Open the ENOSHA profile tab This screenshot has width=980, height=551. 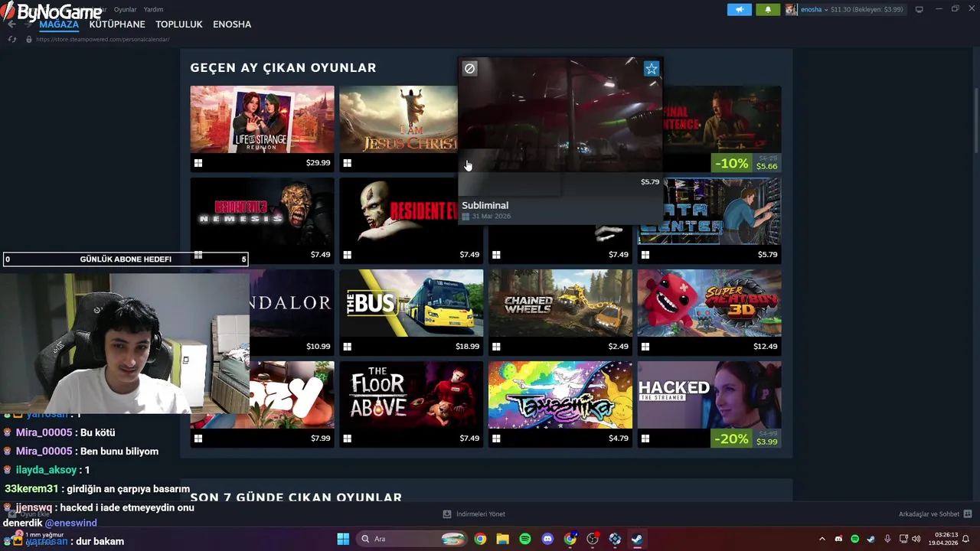tap(232, 24)
